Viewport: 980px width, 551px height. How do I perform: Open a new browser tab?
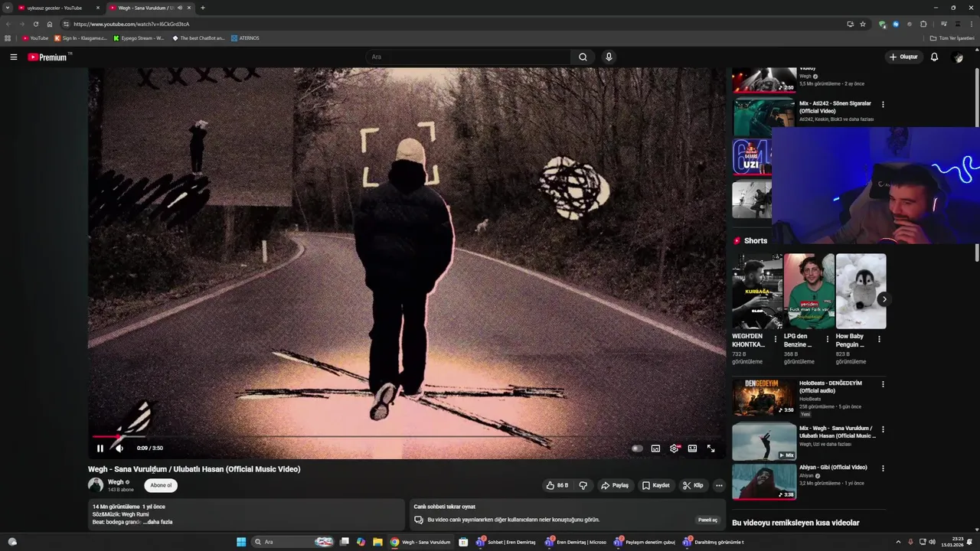[x=202, y=8]
